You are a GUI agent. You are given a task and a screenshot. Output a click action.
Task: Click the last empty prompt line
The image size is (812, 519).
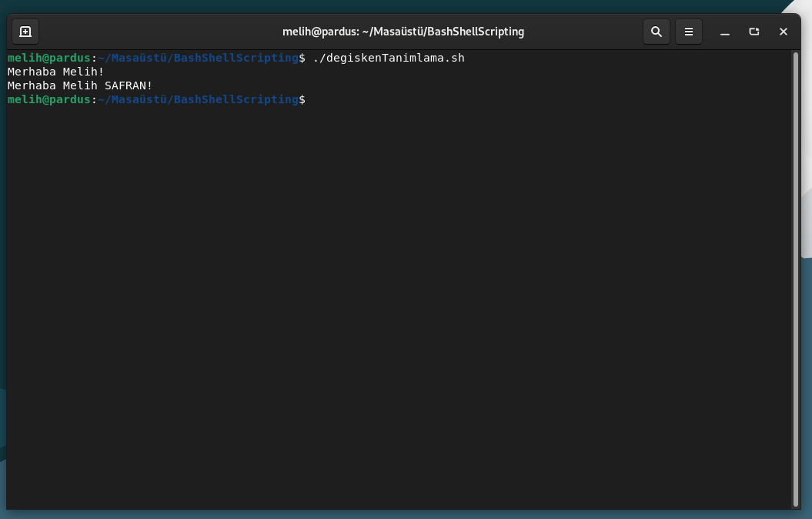pyautogui.click(x=156, y=99)
